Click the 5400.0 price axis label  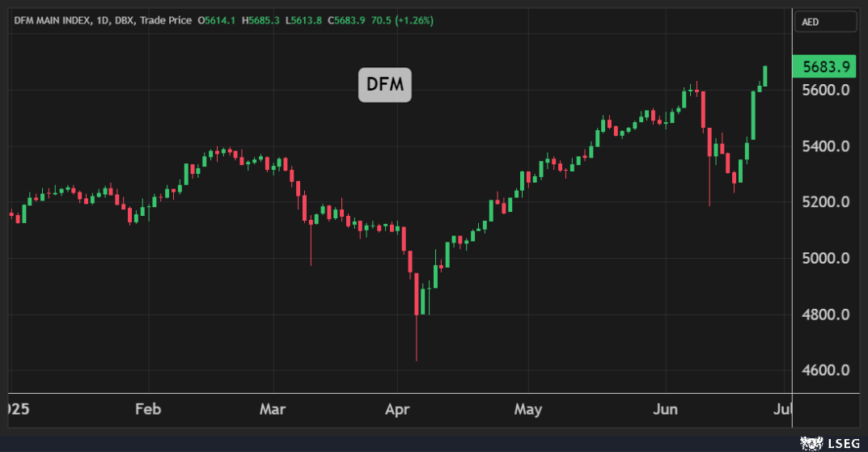pos(826,146)
